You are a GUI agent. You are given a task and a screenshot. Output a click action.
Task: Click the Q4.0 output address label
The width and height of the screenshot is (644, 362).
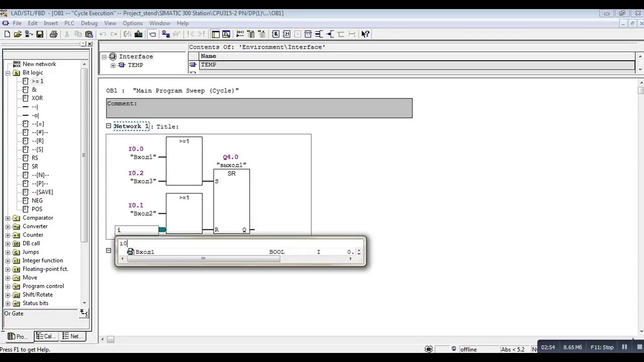230,157
